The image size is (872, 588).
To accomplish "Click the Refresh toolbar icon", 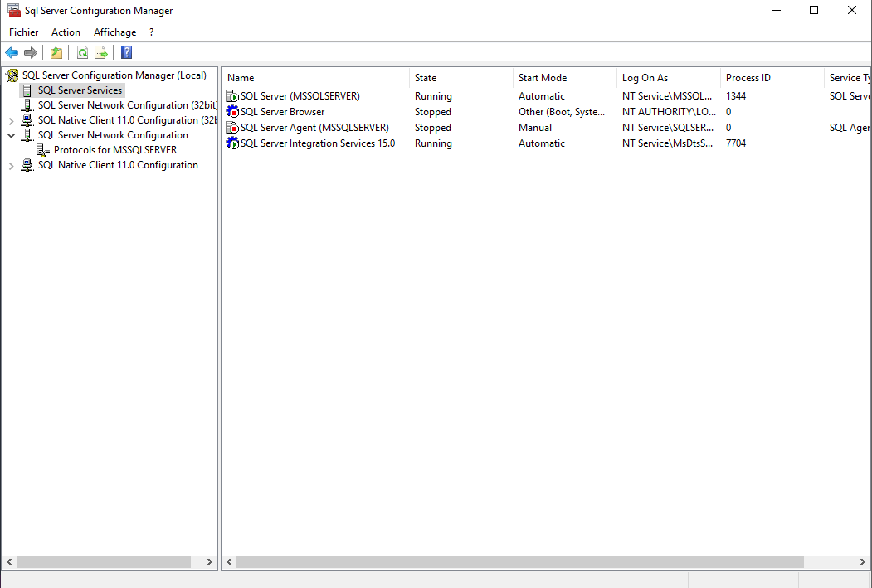I will (82, 53).
